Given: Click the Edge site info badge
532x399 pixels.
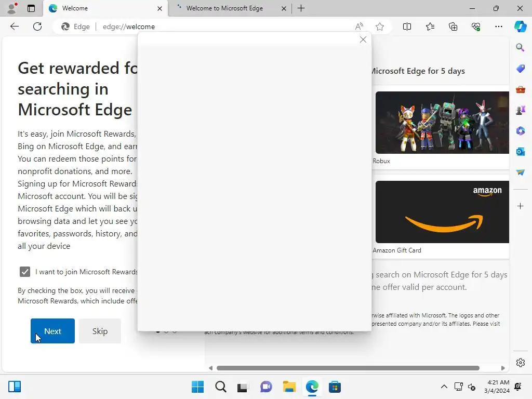Looking at the screenshot, I should pyautogui.click(x=76, y=26).
